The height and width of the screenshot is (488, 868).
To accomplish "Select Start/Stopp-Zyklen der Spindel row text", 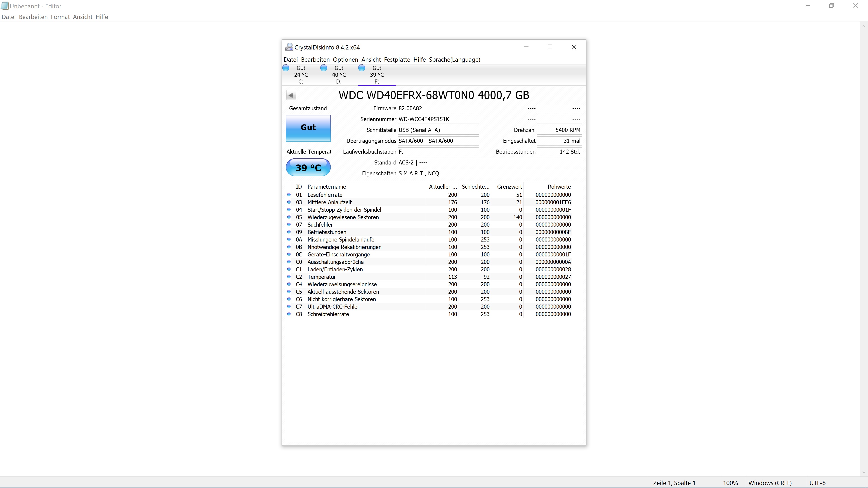I will point(344,209).
